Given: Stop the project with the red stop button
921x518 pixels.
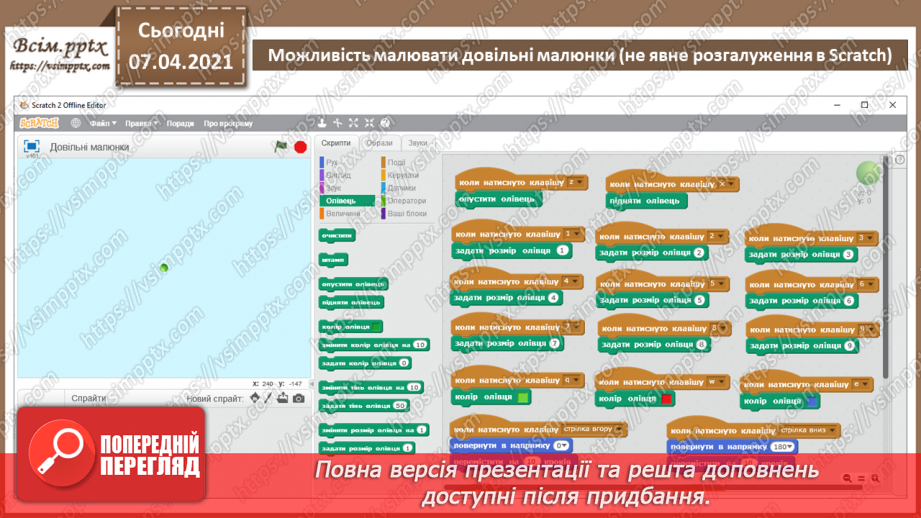Looking at the screenshot, I should coord(300,147).
